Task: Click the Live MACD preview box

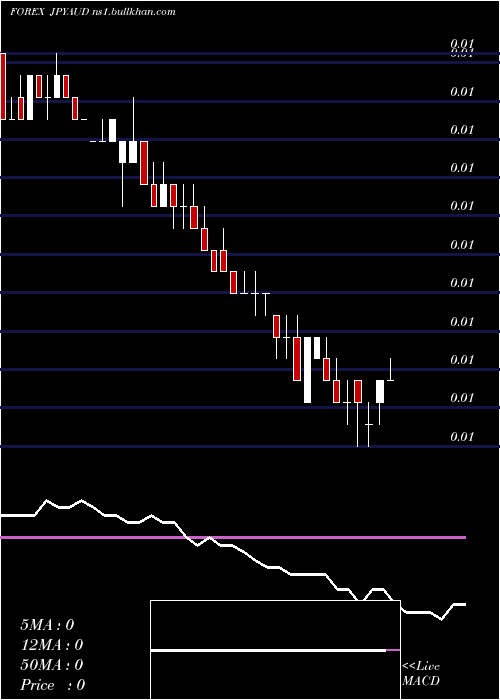Action: [x=275, y=650]
